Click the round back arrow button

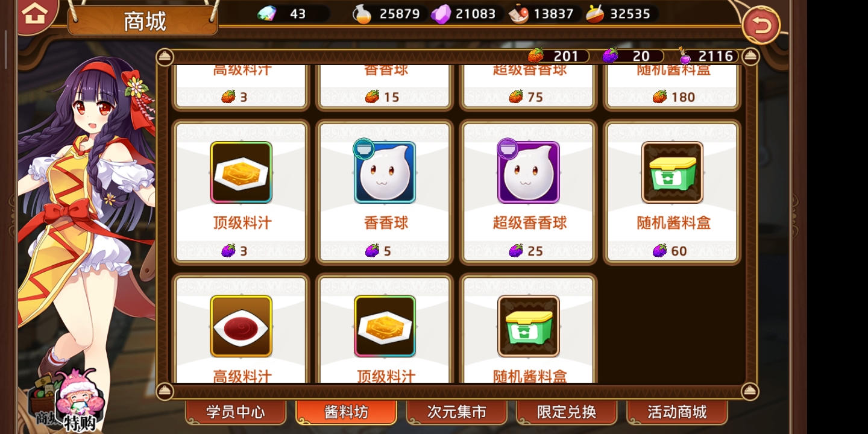point(761,26)
